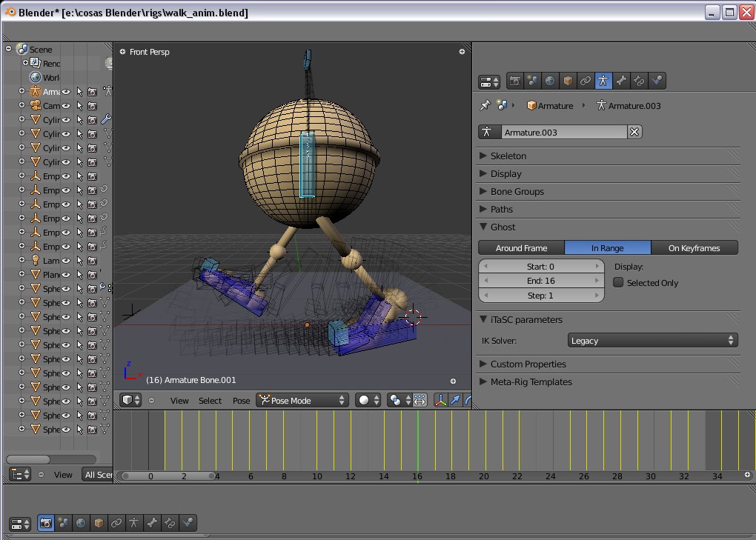Open the Pose Mode dropdown

click(x=302, y=400)
